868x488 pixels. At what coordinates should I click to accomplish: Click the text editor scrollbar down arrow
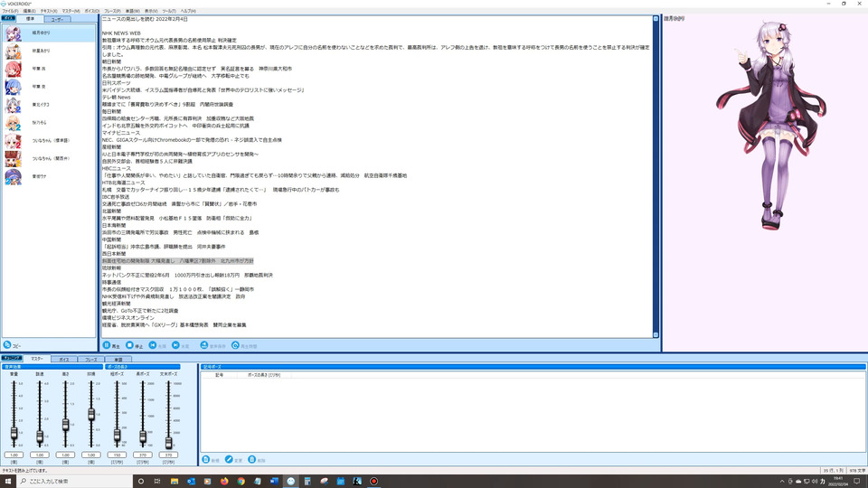(x=656, y=334)
